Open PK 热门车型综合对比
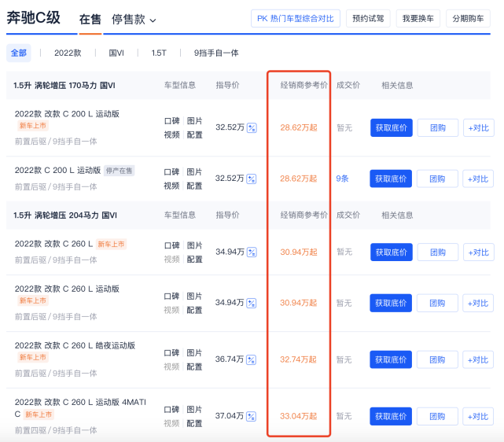 coord(296,18)
